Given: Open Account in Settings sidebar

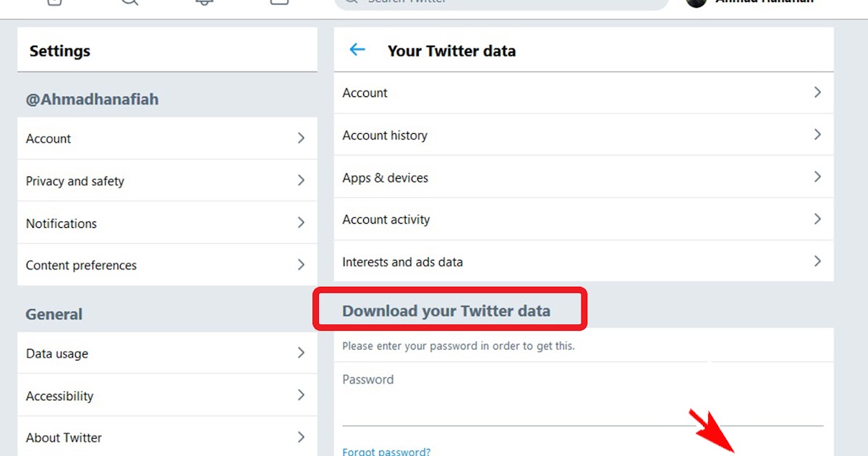Looking at the screenshot, I should pyautogui.click(x=167, y=138).
